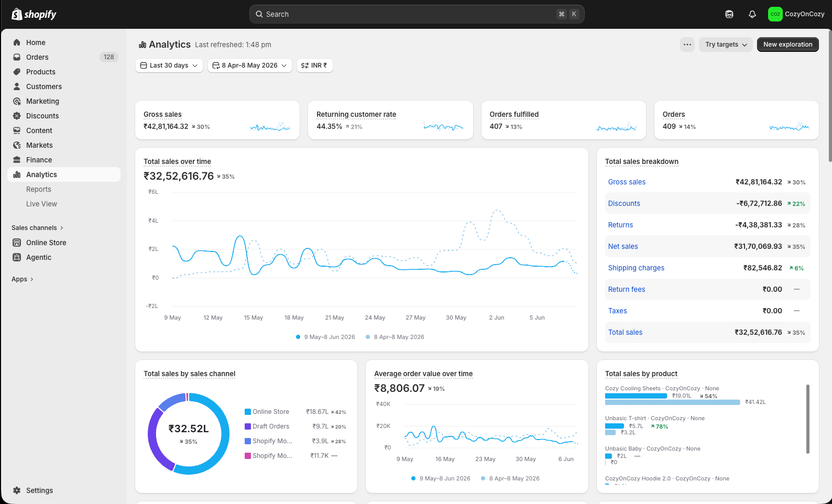
Task: Click the Shopify logo
Action: pyautogui.click(x=34, y=14)
